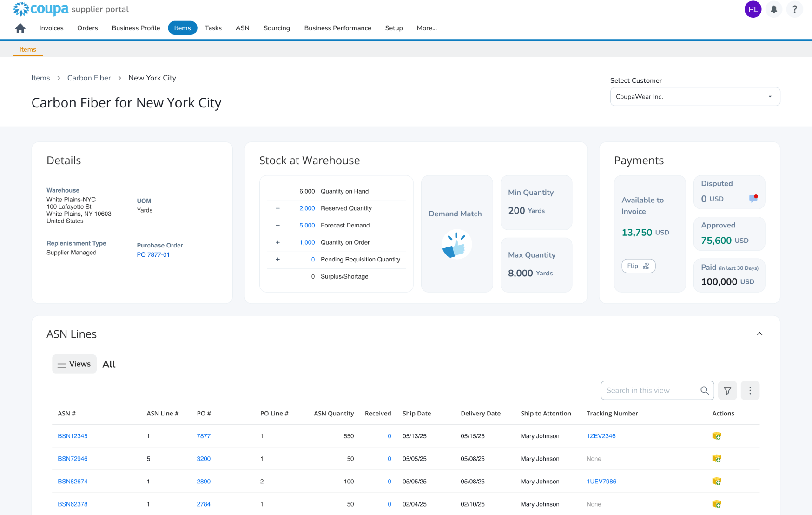The image size is (812, 515).
Task: Click the Disputed comment icon
Action: pyautogui.click(x=753, y=199)
